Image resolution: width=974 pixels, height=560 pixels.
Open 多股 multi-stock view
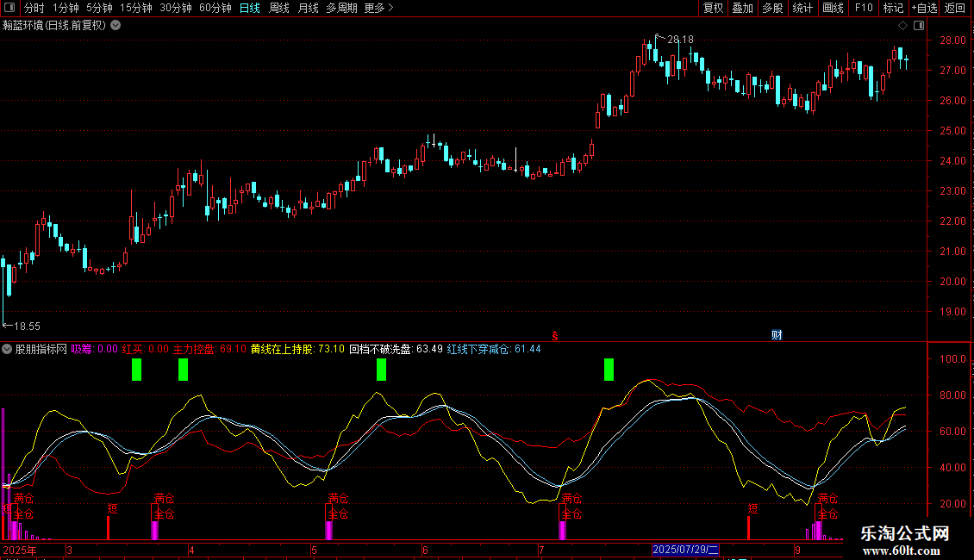773,8
